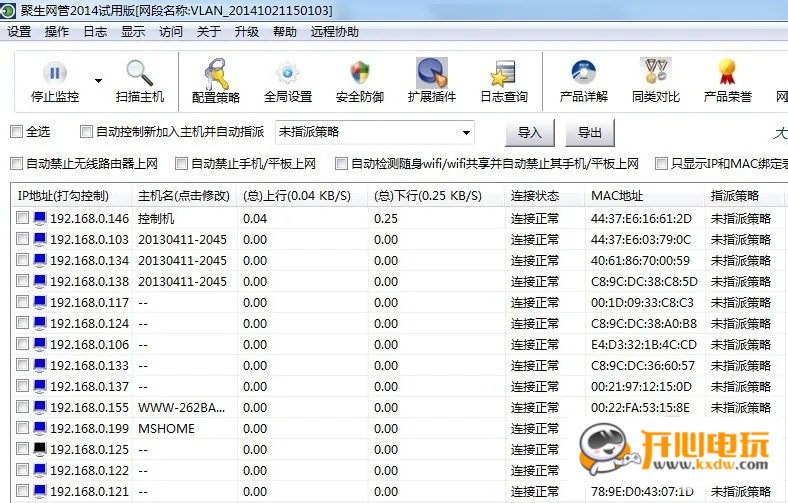Screen dimensions: 788x503
Task: Open the 未指派策略 policy dropdown
Action: [x=375, y=133]
